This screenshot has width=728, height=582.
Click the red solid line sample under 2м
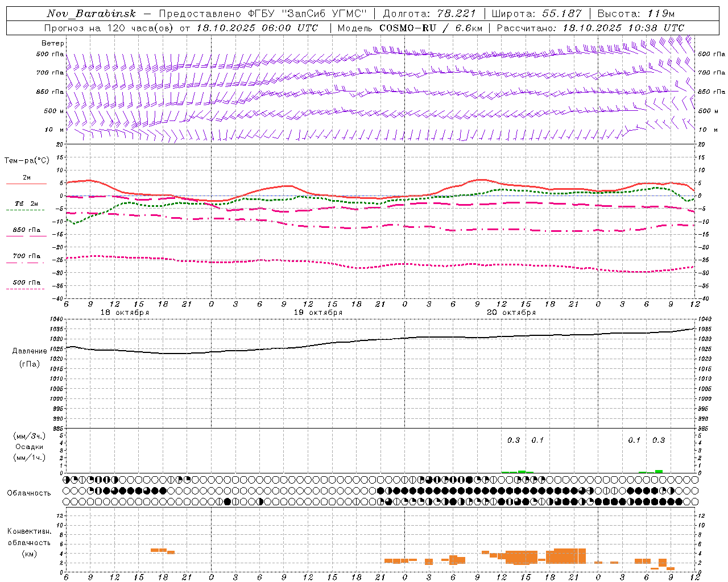coord(26,184)
